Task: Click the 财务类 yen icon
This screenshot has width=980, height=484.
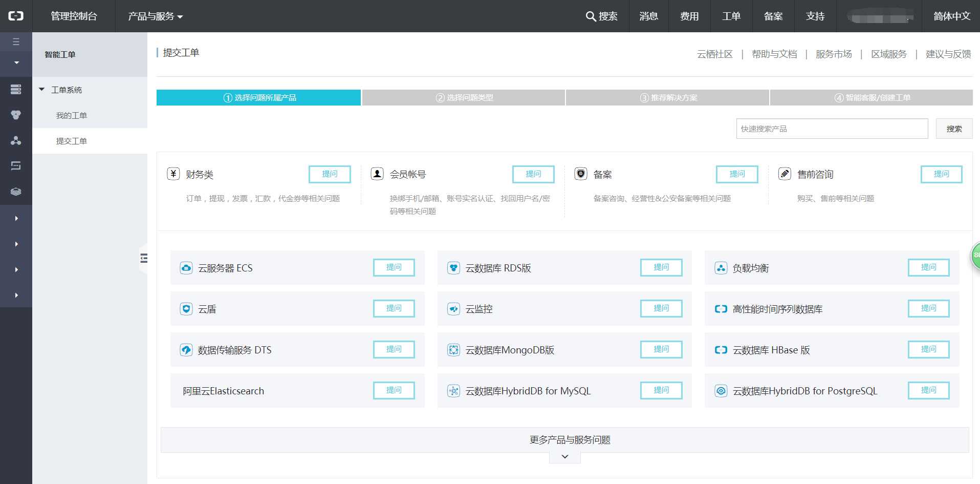Action: (173, 174)
